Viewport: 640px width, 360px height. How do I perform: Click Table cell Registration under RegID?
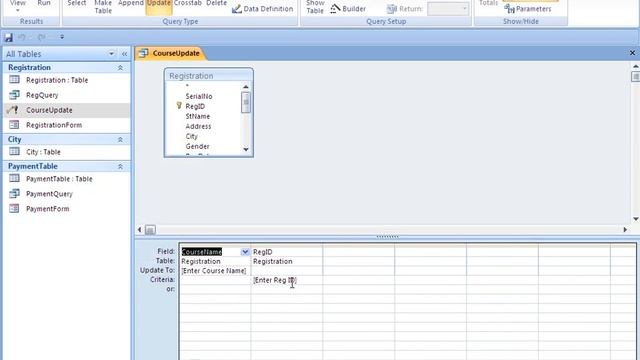click(x=287, y=261)
